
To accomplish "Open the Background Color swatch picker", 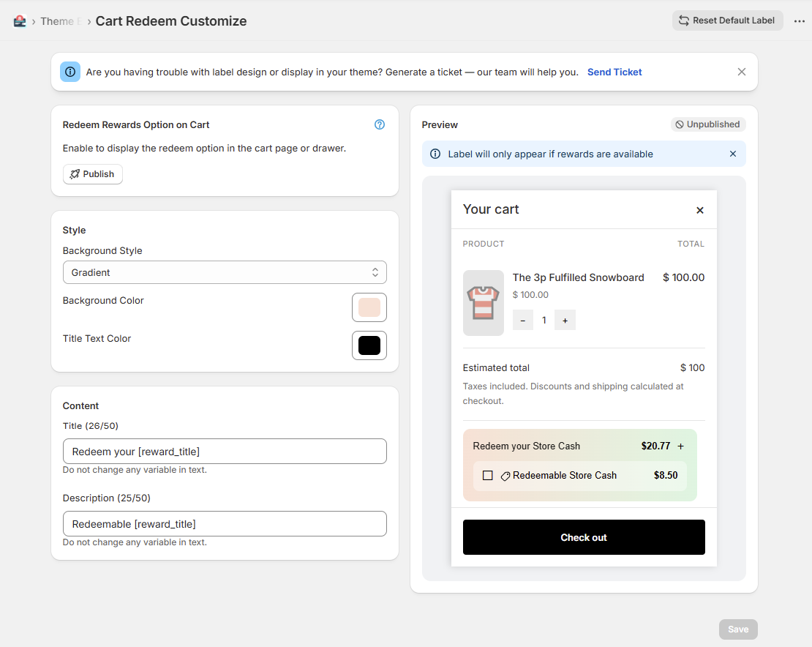I will (x=369, y=307).
